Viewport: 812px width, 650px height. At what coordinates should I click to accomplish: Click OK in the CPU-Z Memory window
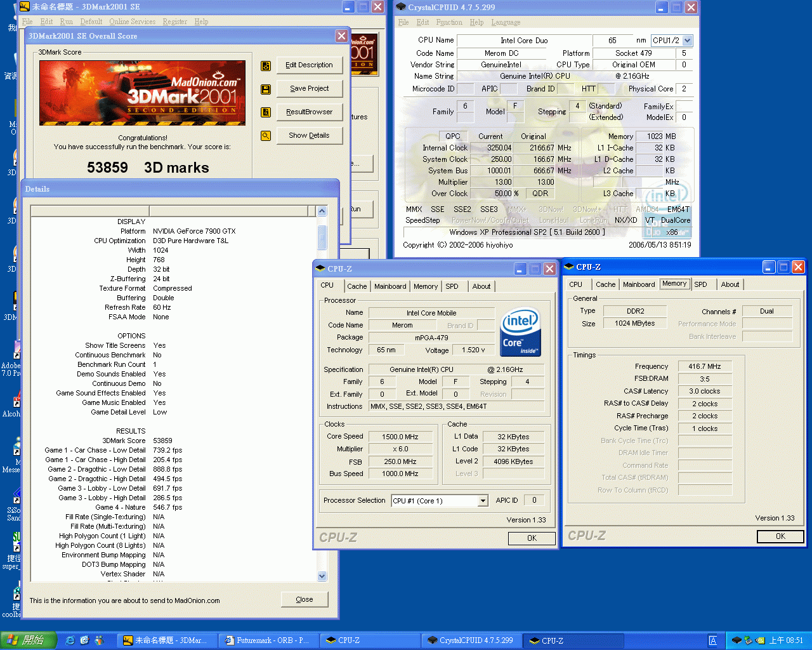(x=780, y=536)
